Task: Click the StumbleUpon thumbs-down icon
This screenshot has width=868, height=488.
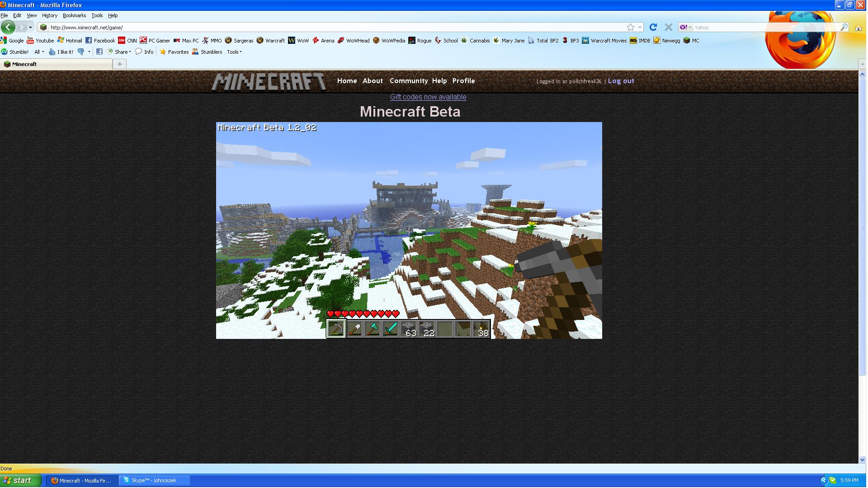Action: pos(81,52)
